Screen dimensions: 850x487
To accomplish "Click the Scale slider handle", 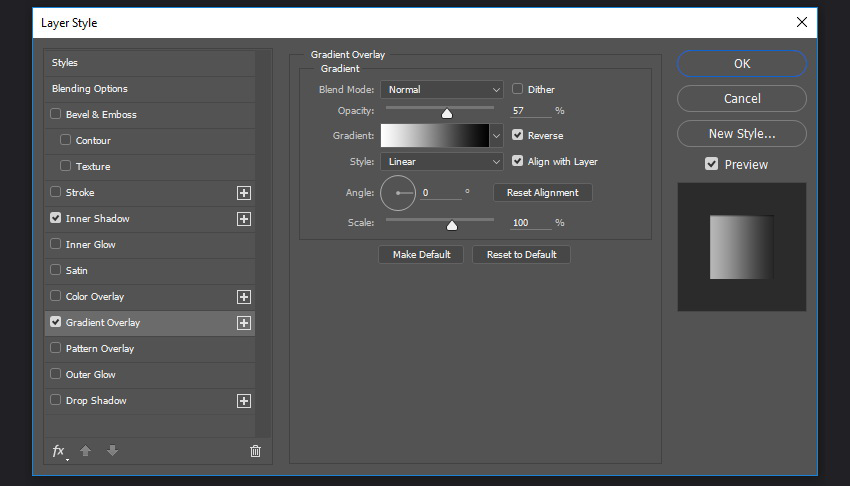I will point(452,225).
